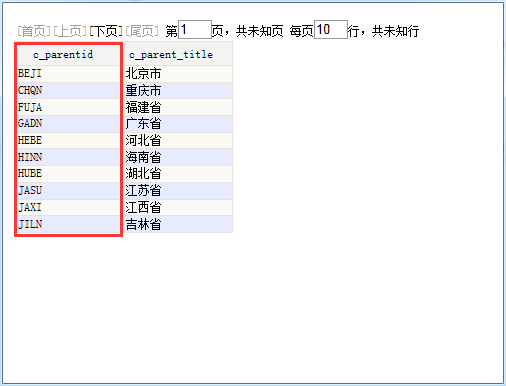Click the 重庆市 cell
The width and height of the screenshot is (506, 386).
tap(178, 91)
